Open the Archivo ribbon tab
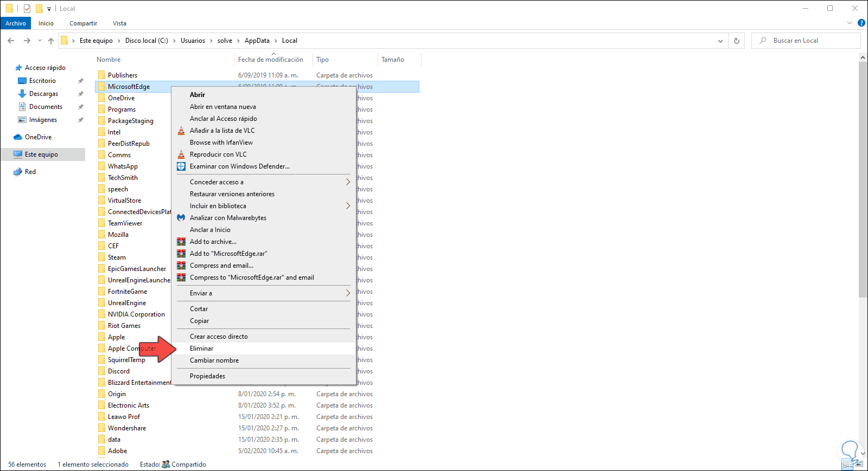The image size is (868, 471). [16, 23]
